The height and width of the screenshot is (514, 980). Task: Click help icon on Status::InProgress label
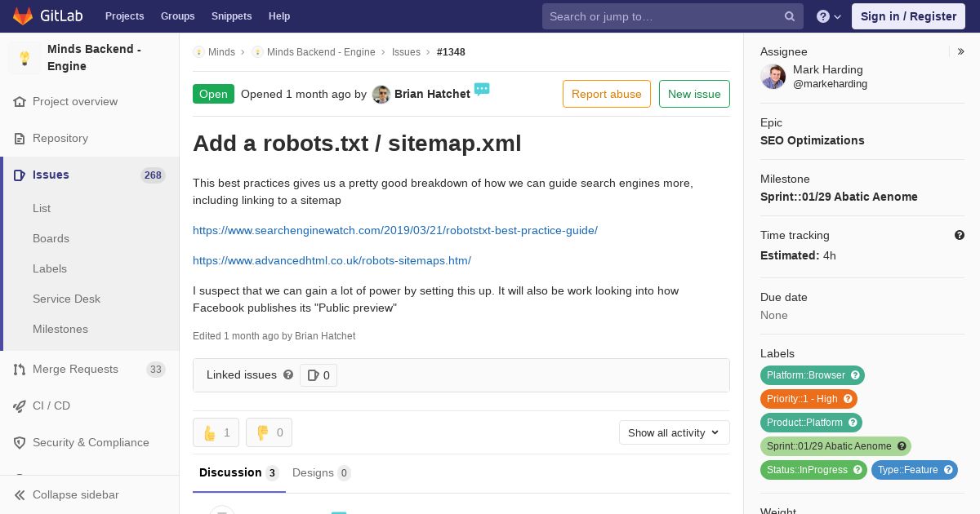point(858,470)
